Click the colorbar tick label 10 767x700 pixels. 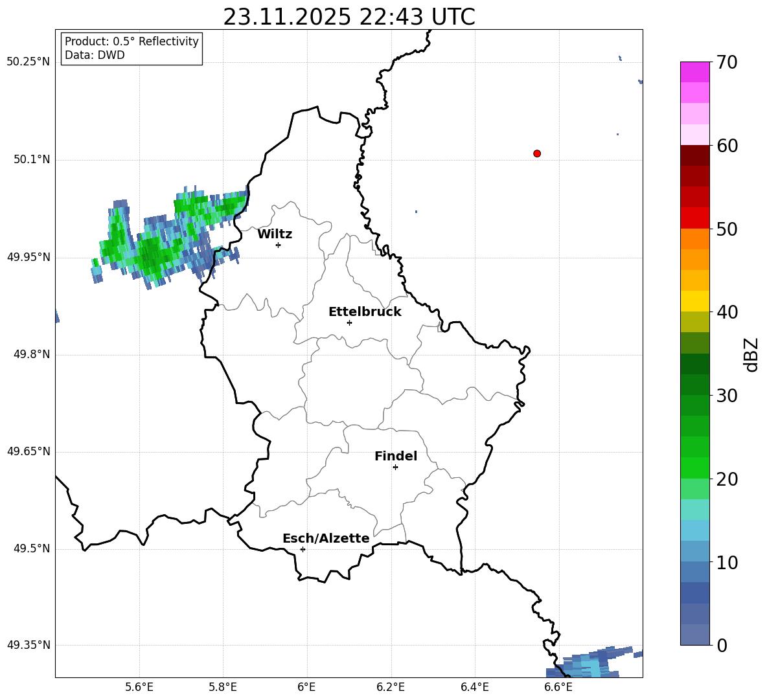(x=727, y=562)
